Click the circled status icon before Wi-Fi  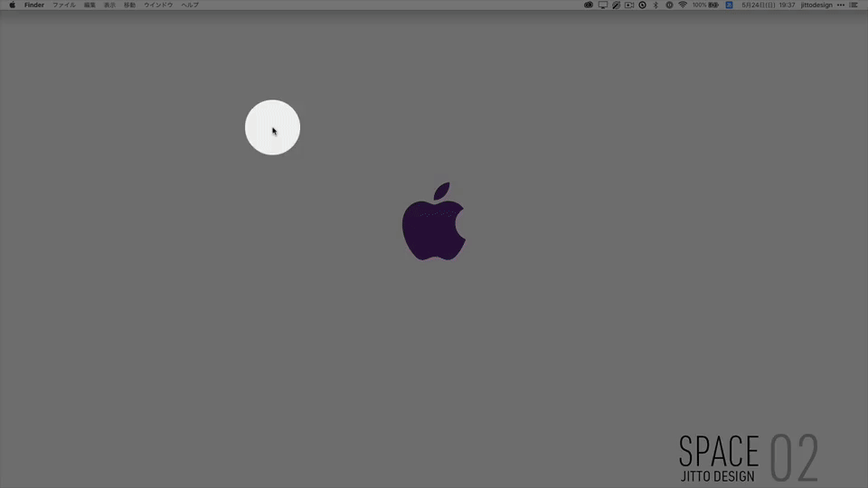point(669,5)
